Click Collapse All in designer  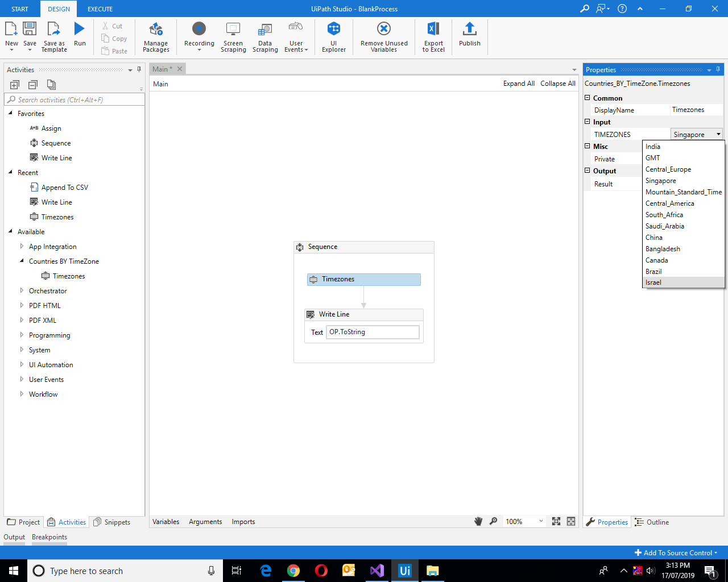coord(558,84)
